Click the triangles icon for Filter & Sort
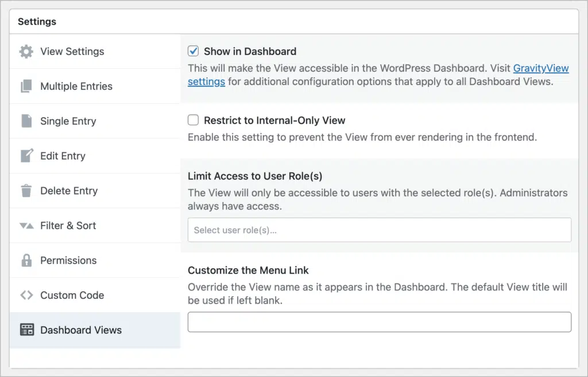This screenshot has height=377, width=588. click(x=26, y=226)
